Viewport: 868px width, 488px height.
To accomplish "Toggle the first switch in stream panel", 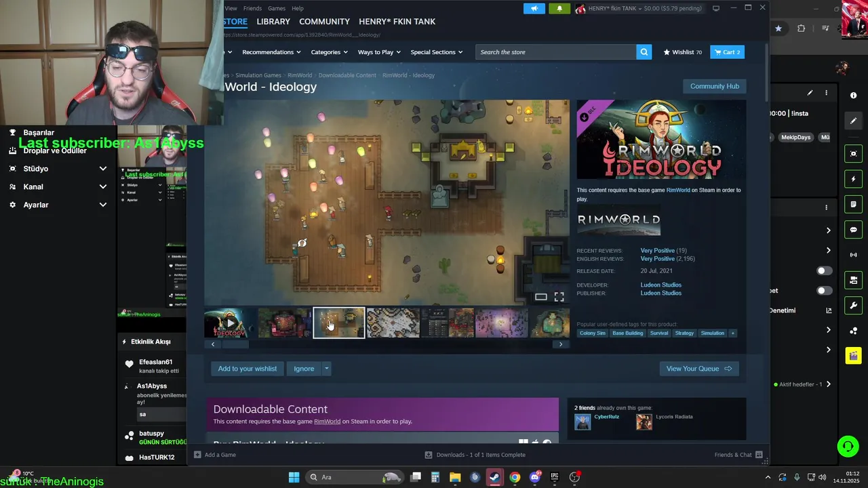I will click(824, 270).
